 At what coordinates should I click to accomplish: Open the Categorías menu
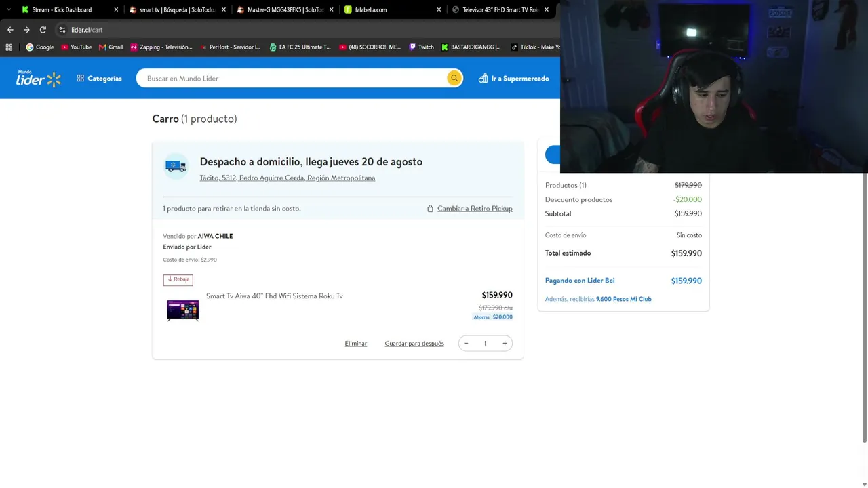tap(99, 79)
